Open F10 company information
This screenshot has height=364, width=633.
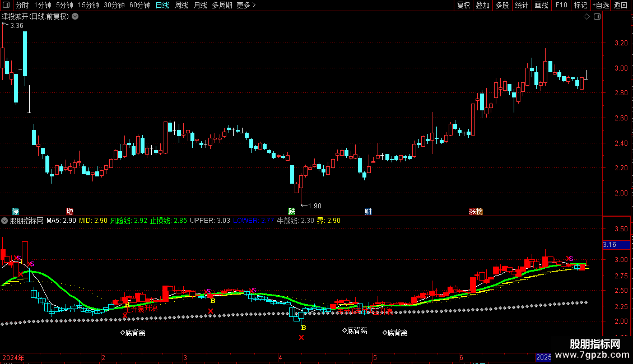click(561, 5)
